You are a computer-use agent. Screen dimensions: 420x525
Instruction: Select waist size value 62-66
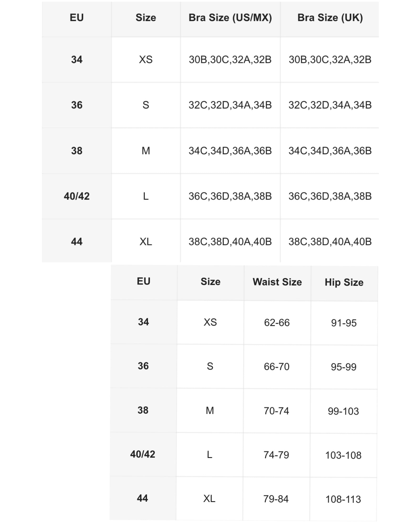pos(277,323)
